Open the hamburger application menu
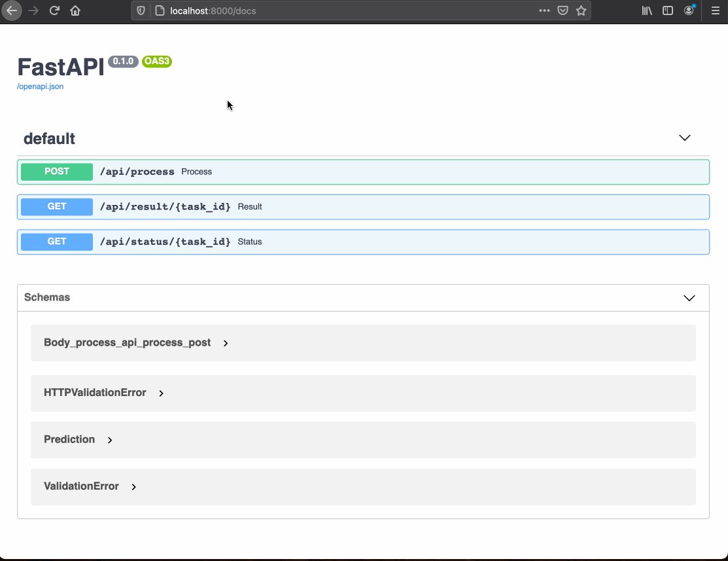Screen dimensions: 728x561 (x=716, y=10)
